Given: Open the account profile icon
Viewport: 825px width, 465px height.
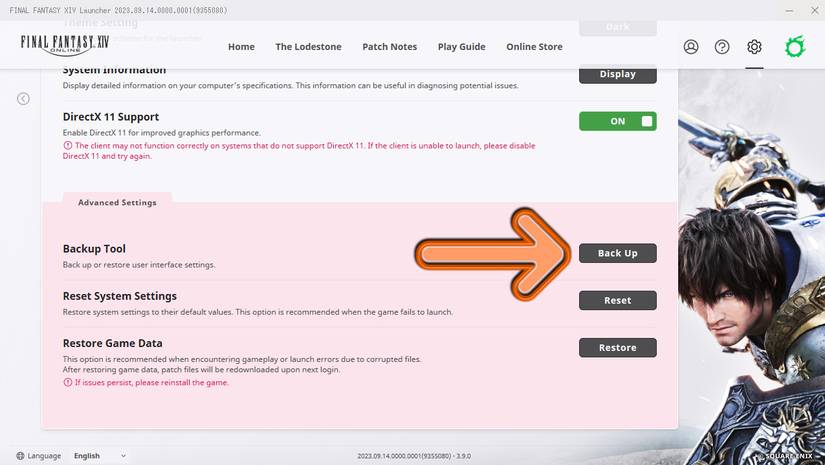Looking at the screenshot, I should (x=691, y=47).
